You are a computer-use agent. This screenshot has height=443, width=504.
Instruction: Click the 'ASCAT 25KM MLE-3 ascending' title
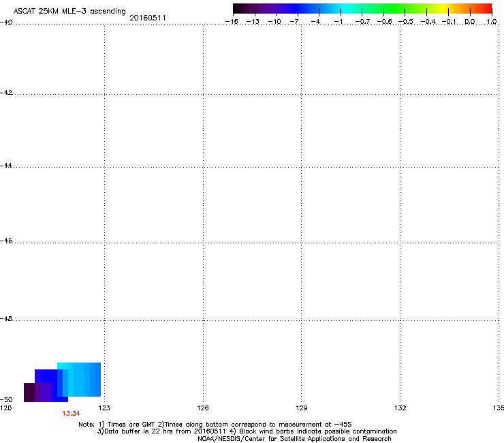[x=69, y=12]
